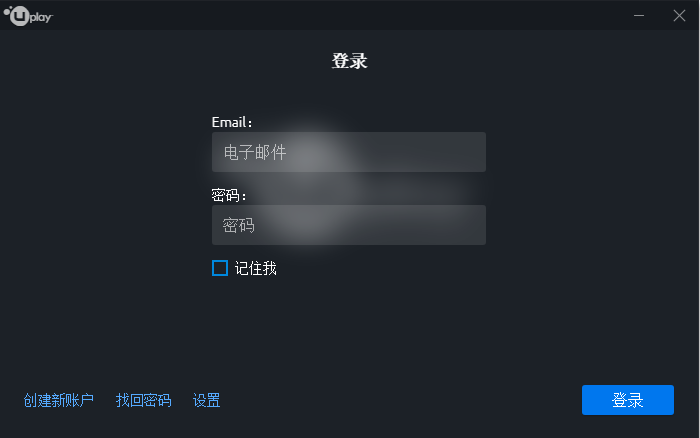
Task: Focus the 密码 password input field
Action: click(x=348, y=225)
